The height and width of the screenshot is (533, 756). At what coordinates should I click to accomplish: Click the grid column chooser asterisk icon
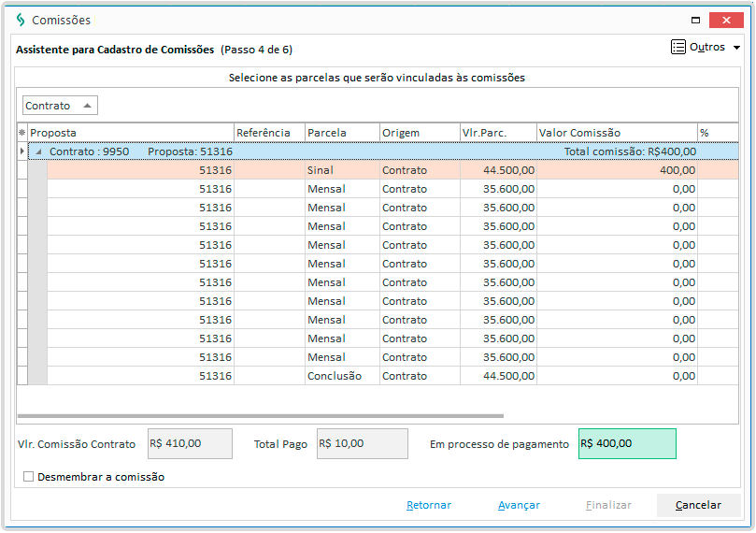(x=22, y=133)
